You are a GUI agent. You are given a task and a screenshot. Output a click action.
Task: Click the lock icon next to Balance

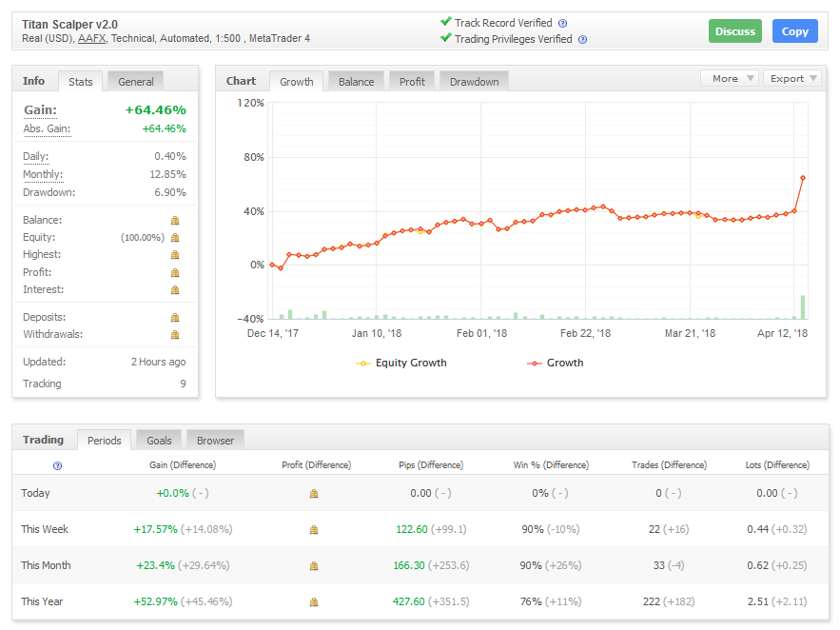(175, 220)
